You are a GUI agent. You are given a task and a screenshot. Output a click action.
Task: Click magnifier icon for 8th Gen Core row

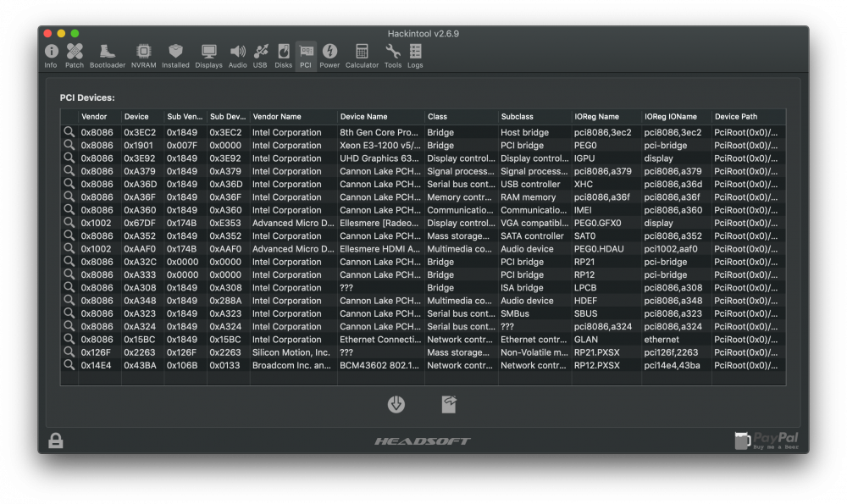pos(69,132)
